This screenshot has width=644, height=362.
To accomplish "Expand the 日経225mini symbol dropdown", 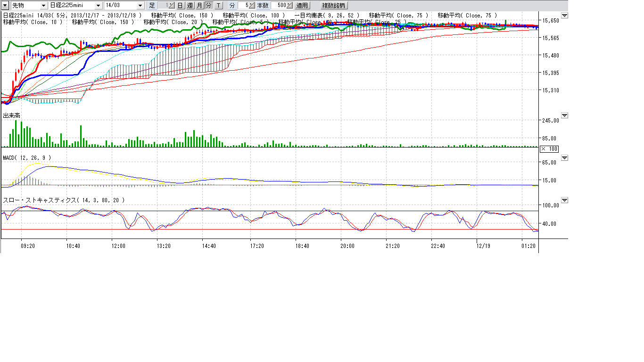I will click(x=98, y=6).
